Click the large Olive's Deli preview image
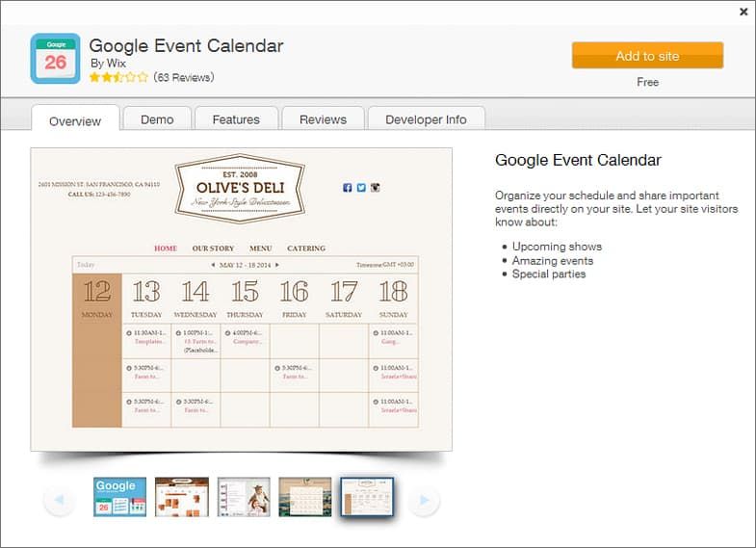 pyautogui.click(x=241, y=300)
